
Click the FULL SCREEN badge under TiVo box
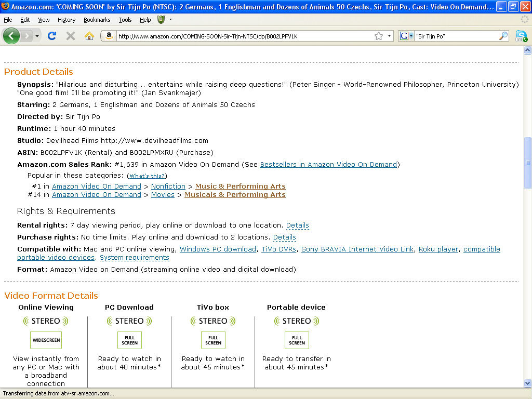(x=213, y=340)
